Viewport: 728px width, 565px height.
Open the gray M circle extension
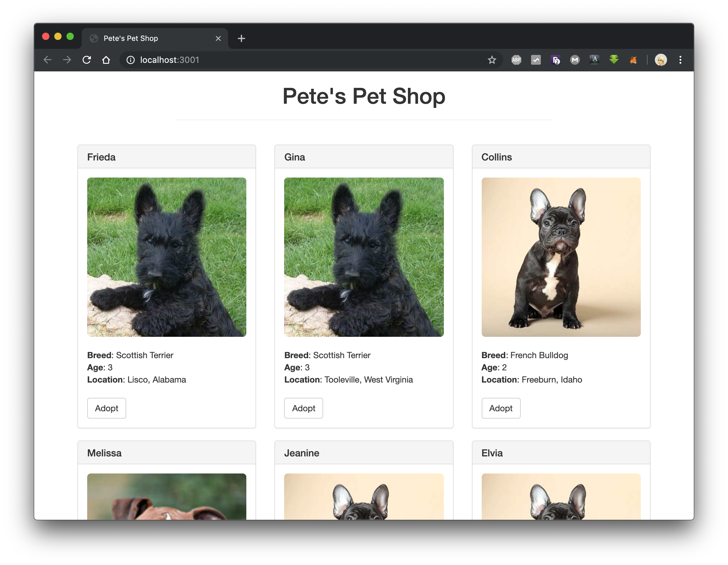(575, 60)
